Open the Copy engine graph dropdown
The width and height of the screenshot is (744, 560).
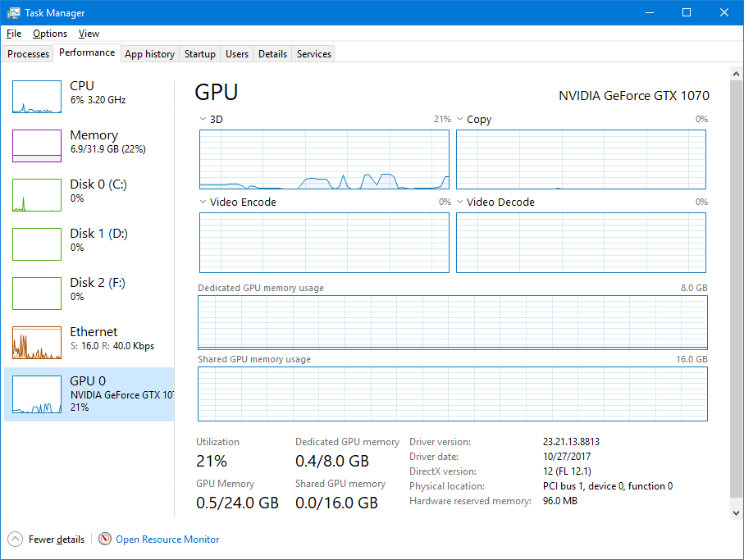[x=460, y=120]
